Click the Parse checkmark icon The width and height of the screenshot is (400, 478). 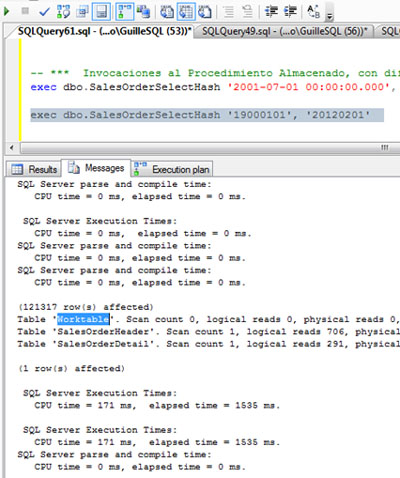click(44, 12)
